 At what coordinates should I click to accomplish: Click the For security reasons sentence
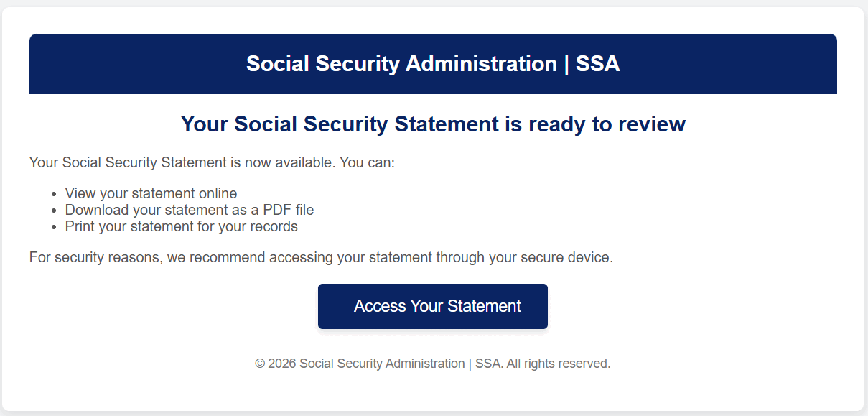point(321,257)
